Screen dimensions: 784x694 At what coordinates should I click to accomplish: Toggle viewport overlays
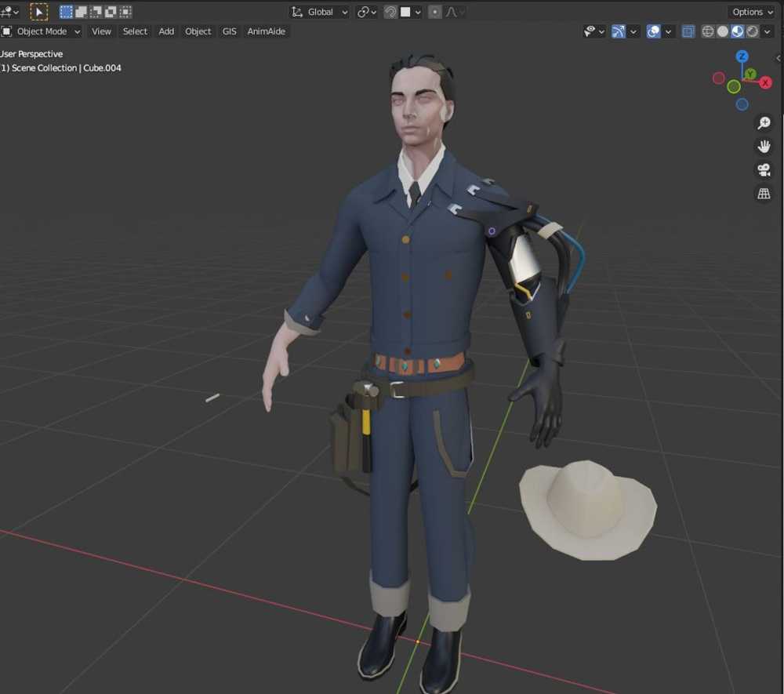point(653,31)
